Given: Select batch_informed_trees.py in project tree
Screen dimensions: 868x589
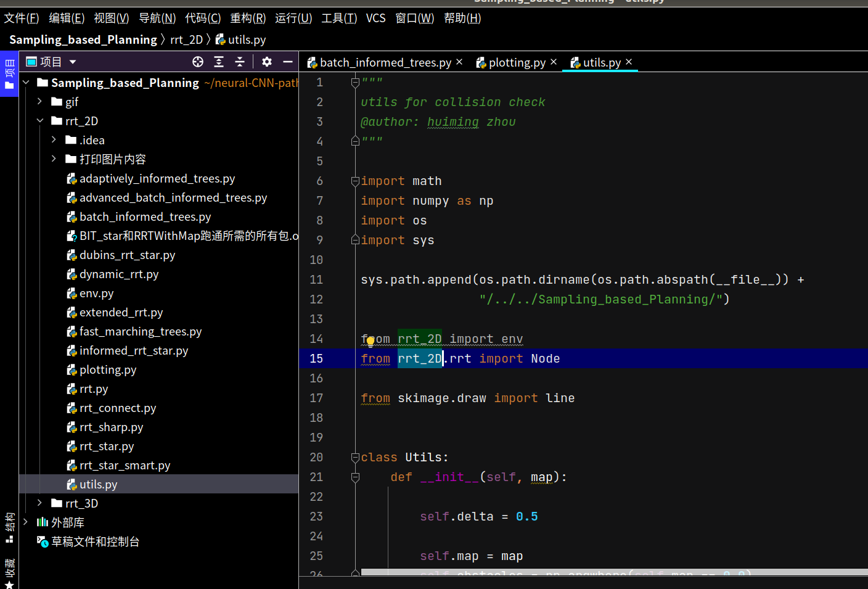Looking at the screenshot, I should tap(139, 216).
